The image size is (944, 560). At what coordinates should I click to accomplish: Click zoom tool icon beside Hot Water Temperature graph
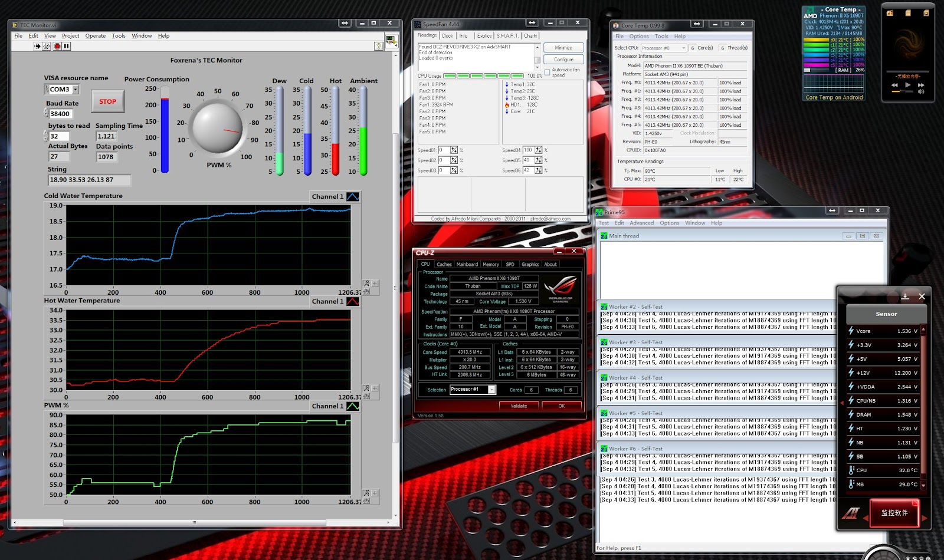tap(366, 388)
